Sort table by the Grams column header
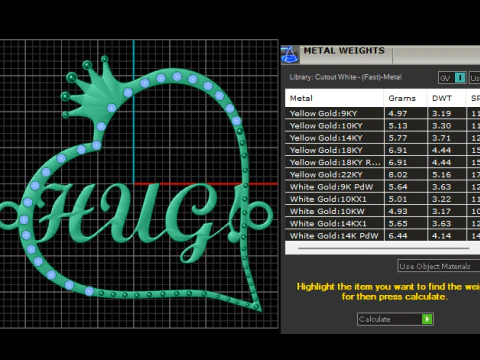 click(x=405, y=98)
